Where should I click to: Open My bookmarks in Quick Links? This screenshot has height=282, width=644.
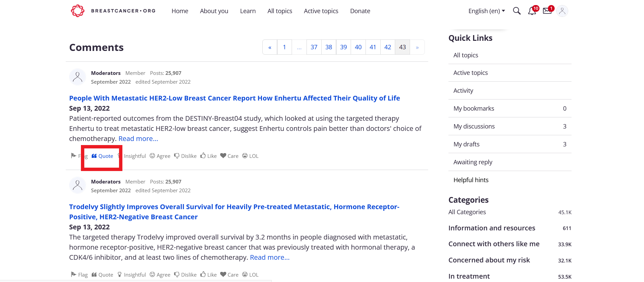point(510,109)
